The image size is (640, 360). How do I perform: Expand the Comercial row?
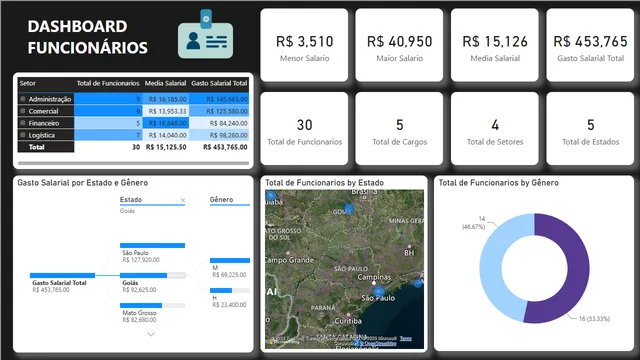(23, 111)
